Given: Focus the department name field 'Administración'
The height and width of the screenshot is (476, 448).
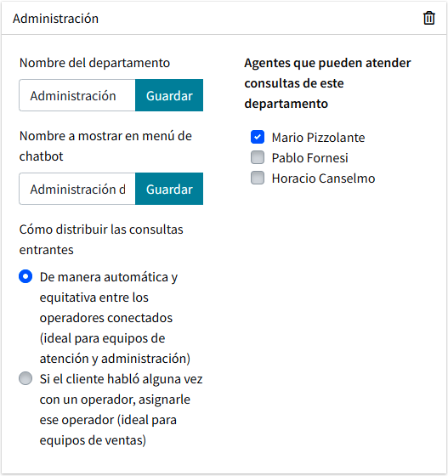Looking at the screenshot, I should point(77,95).
